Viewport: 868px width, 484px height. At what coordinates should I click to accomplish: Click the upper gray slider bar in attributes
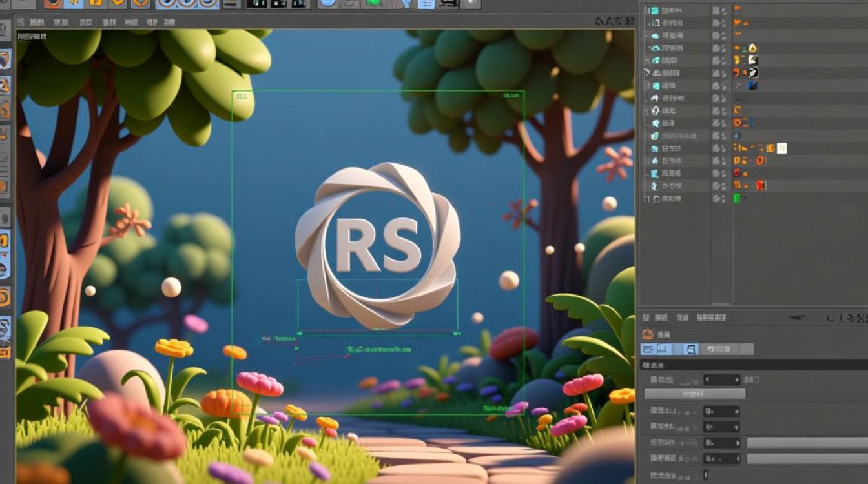tap(807, 443)
